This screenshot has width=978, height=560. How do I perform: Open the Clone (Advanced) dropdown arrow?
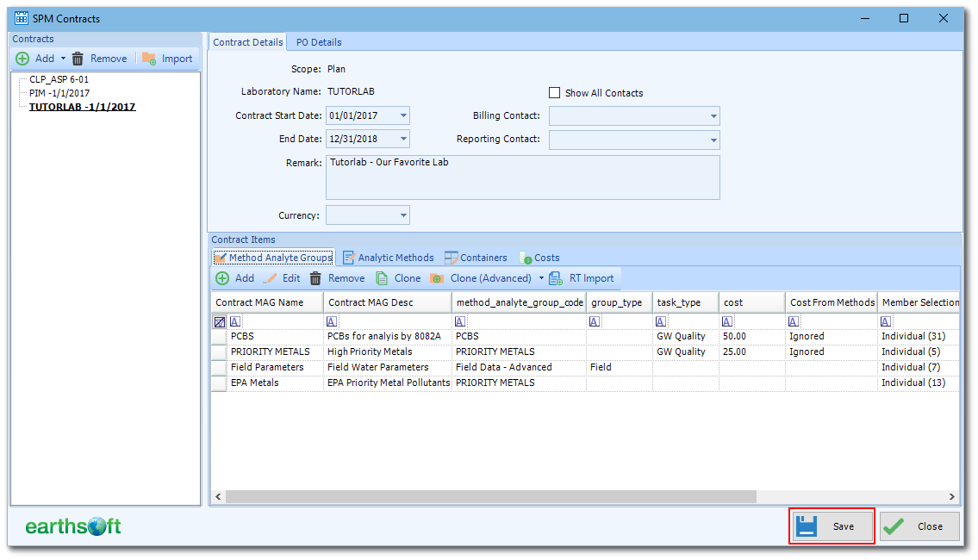(x=541, y=278)
